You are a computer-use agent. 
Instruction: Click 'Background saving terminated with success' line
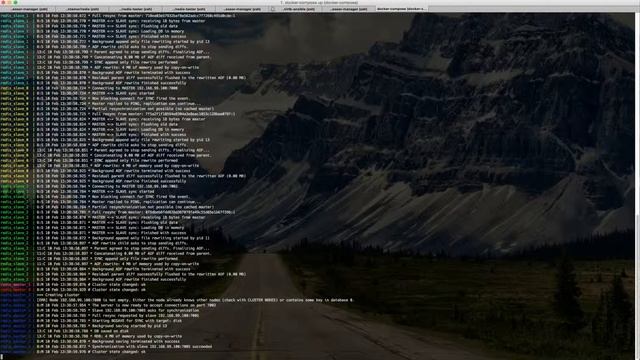point(108,342)
